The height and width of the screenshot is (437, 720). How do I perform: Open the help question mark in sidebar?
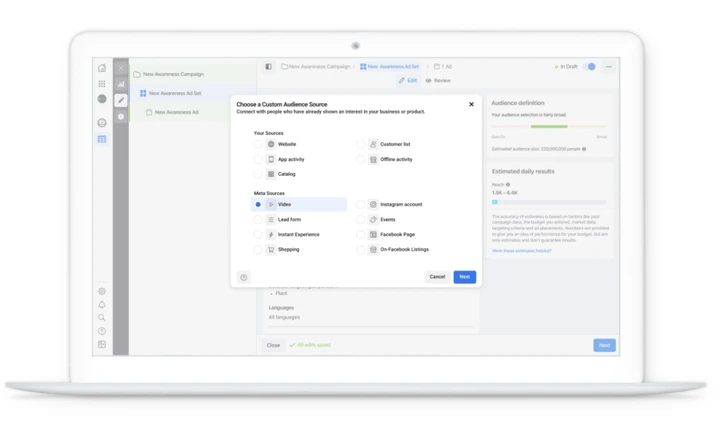pos(102,331)
